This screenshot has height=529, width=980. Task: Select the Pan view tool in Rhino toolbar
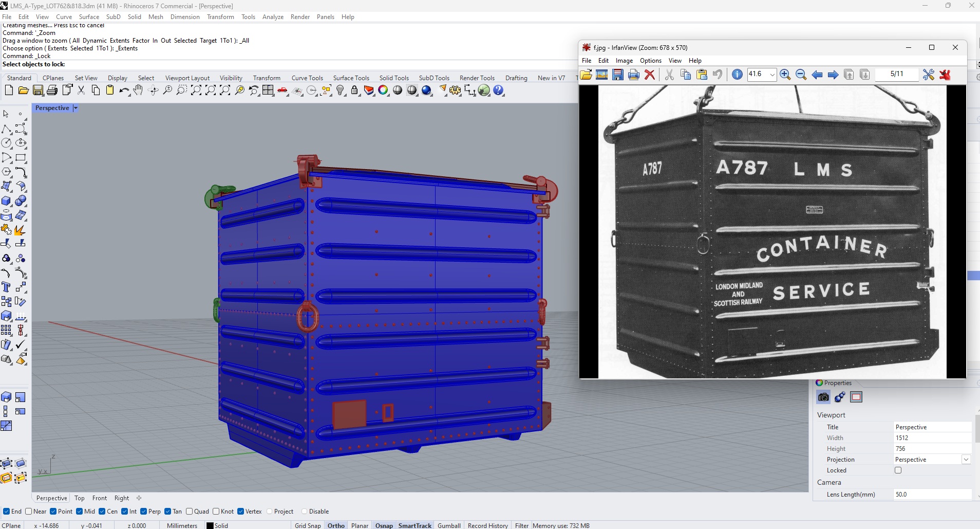pyautogui.click(x=138, y=90)
